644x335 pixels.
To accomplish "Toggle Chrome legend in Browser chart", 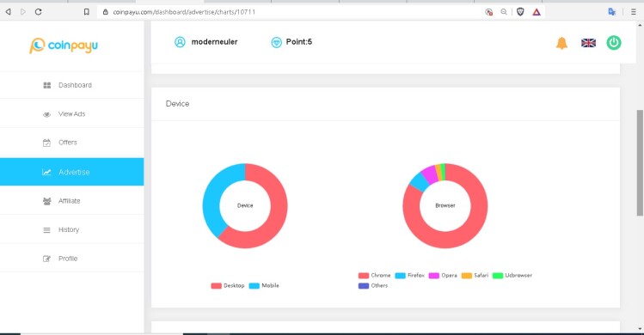I will click(374, 276).
